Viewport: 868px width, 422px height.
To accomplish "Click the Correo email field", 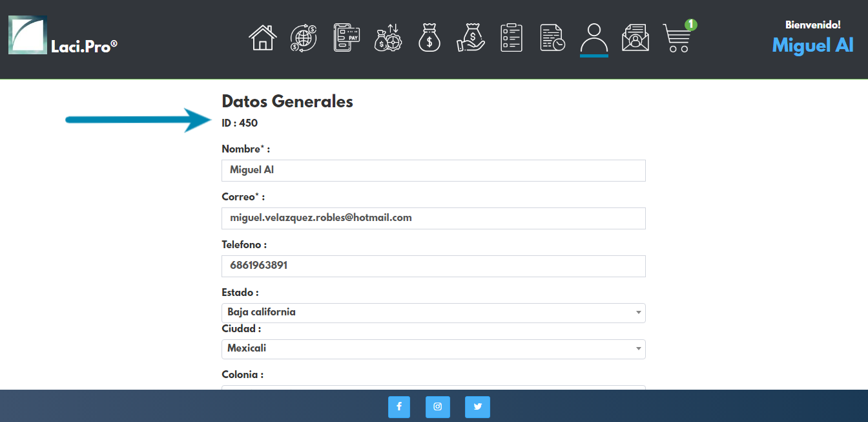I will 433,218.
